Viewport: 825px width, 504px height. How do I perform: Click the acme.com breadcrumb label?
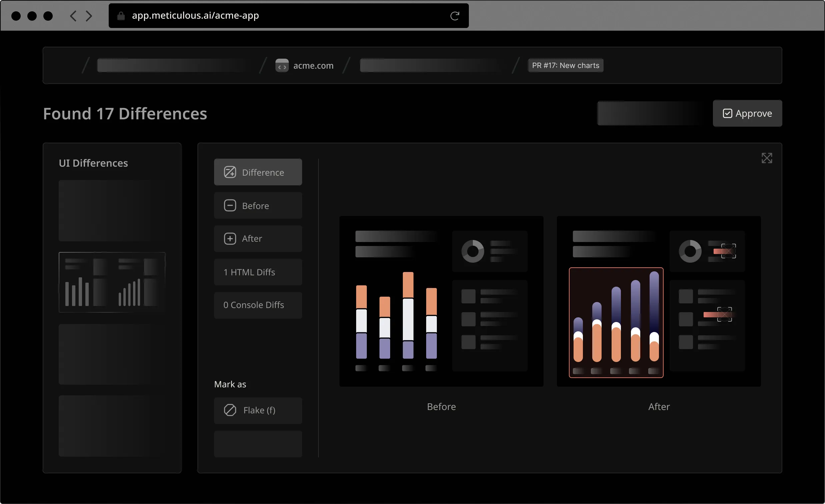[x=313, y=66]
